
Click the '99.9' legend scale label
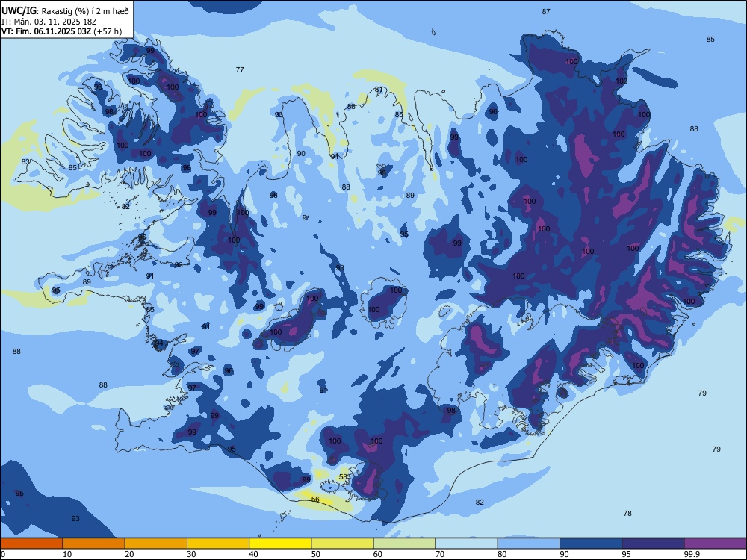(x=691, y=554)
